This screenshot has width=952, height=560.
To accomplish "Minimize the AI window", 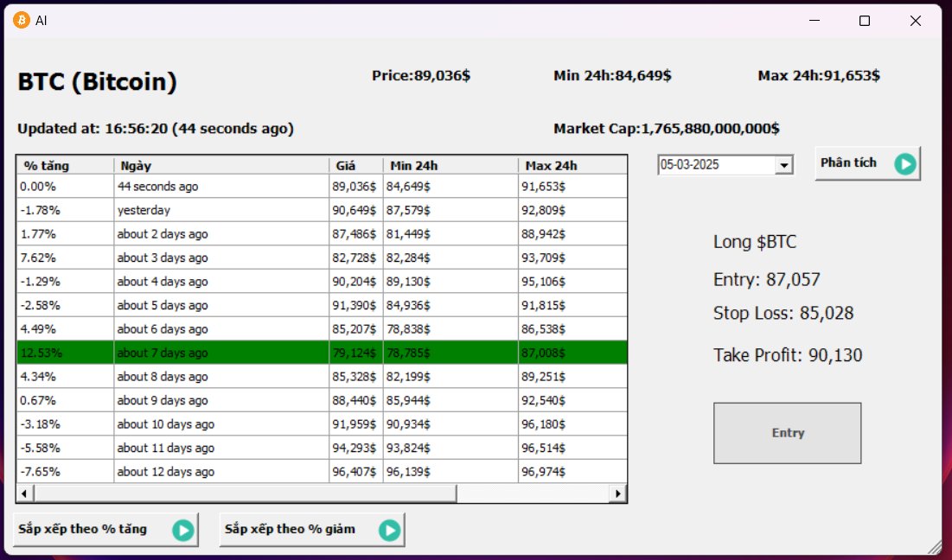I will pyautogui.click(x=815, y=21).
